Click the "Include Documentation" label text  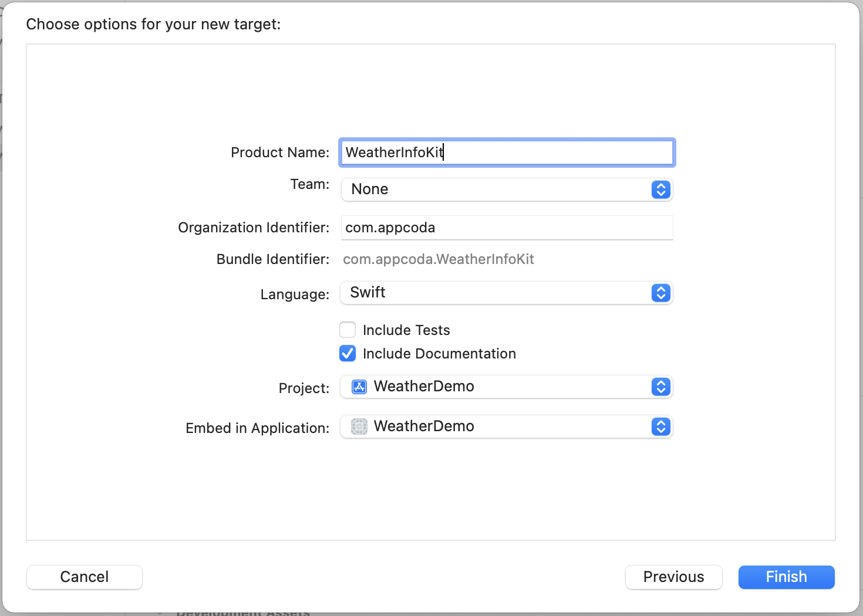tap(439, 354)
